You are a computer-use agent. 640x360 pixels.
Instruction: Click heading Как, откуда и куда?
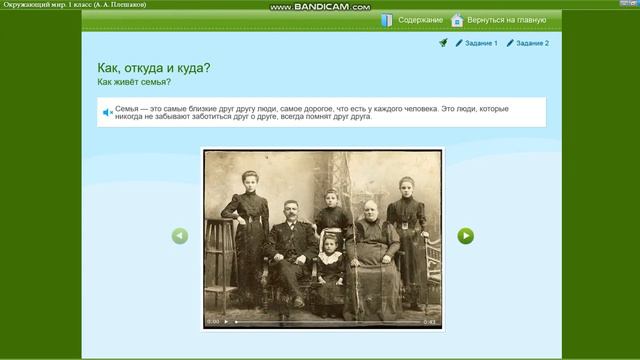coord(154,68)
